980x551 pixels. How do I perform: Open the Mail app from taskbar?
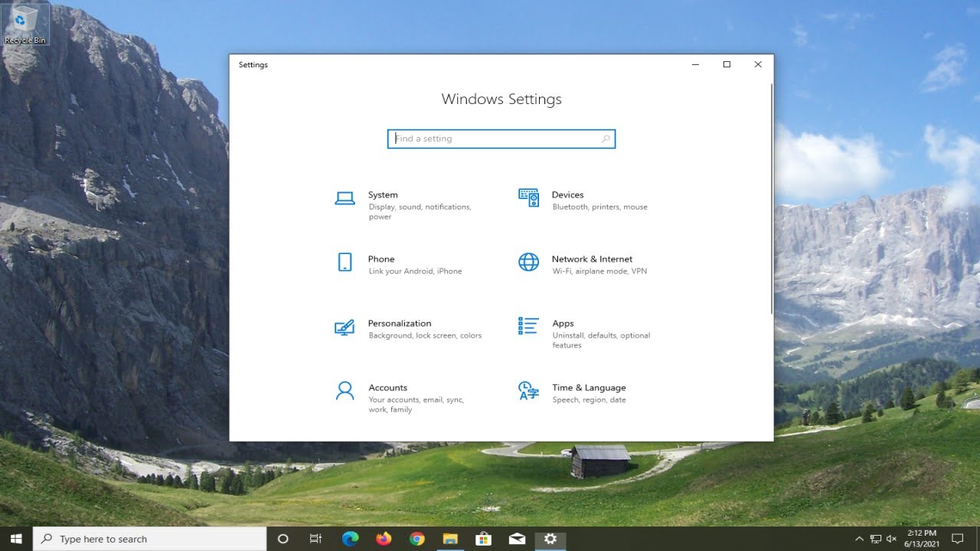(517, 539)
